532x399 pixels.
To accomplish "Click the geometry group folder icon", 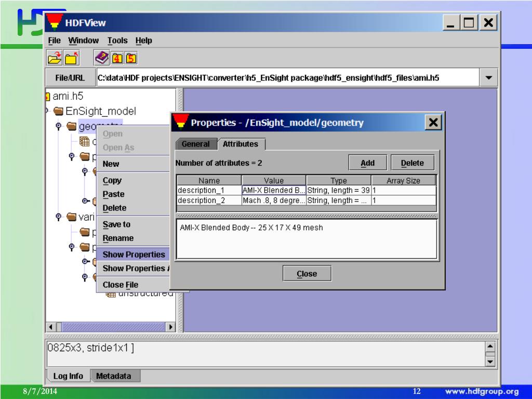I will 71,126.
